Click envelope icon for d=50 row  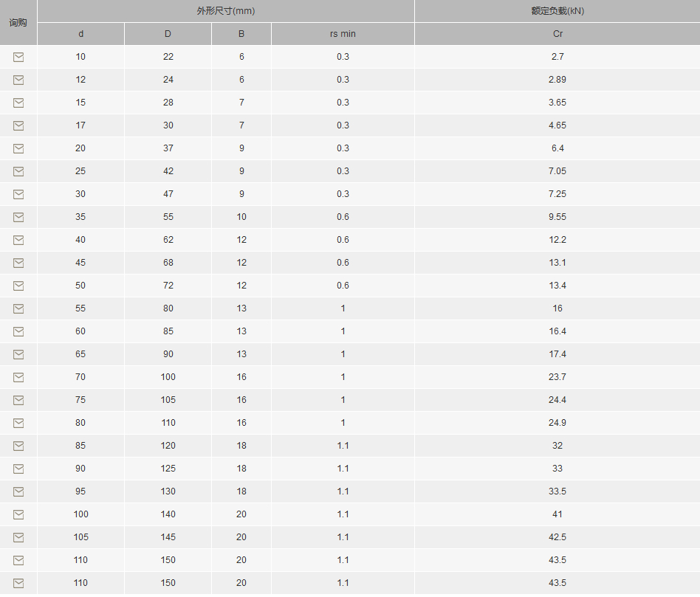[18, 286]
